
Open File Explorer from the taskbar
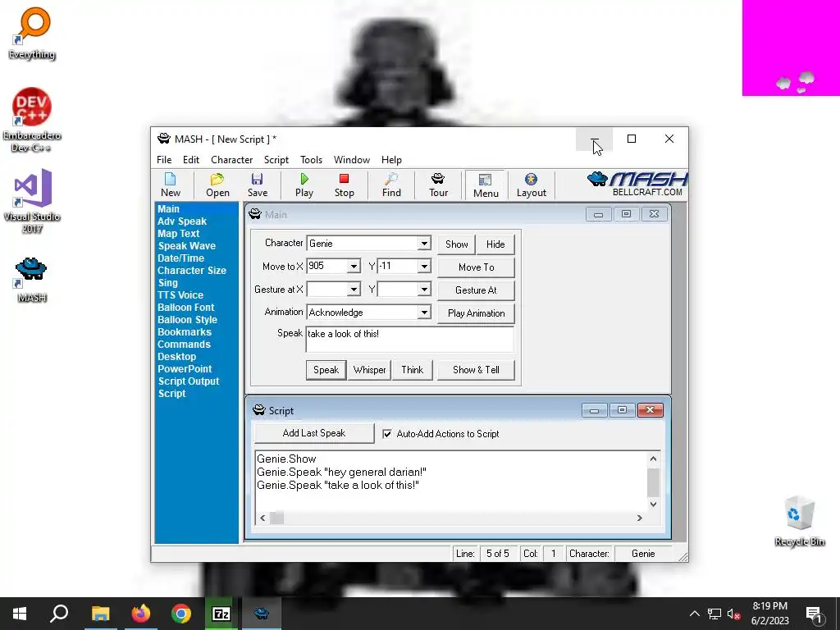100,614
